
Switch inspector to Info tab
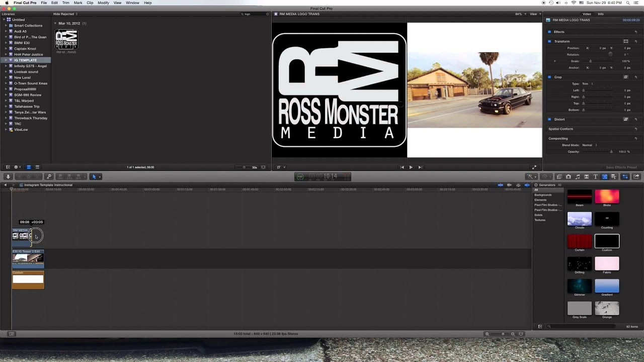tap(601, 14)
